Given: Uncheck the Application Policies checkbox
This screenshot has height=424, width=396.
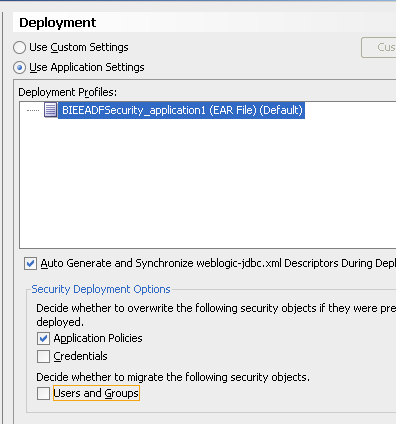Looking at the screenshot, I should (x=43, y=338).
